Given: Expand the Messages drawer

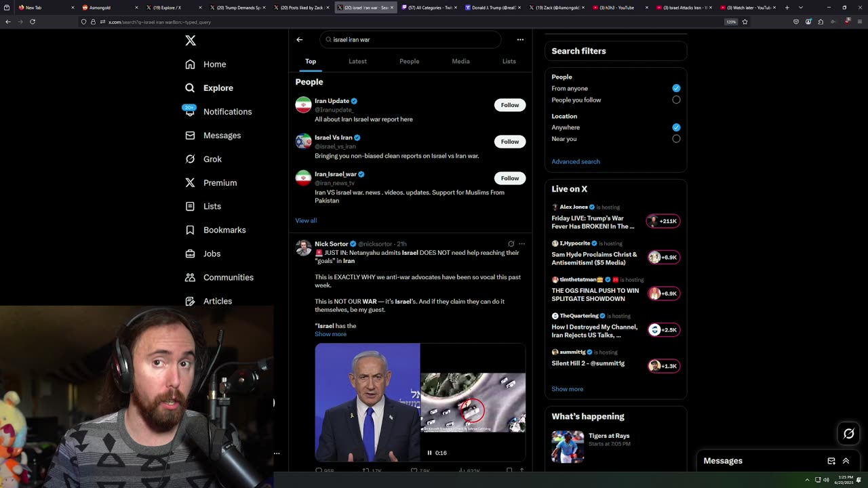Looking at the screenshot, I should [846, 461].
